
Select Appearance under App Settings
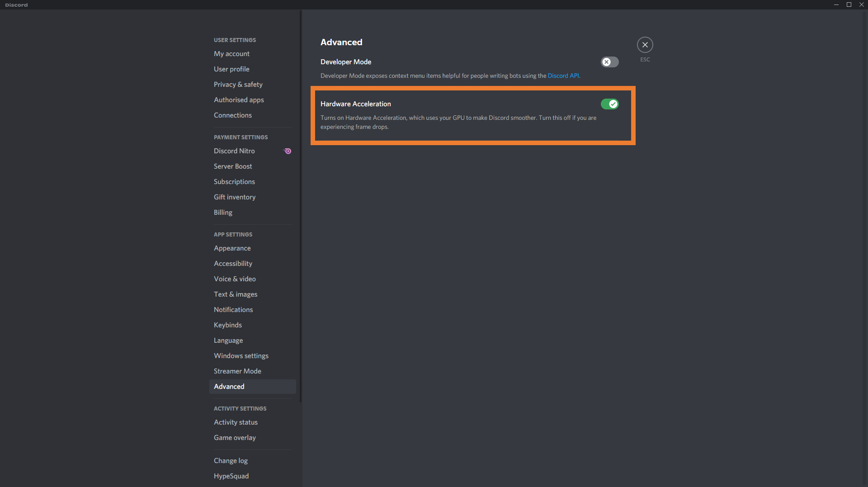click(232, 248)
